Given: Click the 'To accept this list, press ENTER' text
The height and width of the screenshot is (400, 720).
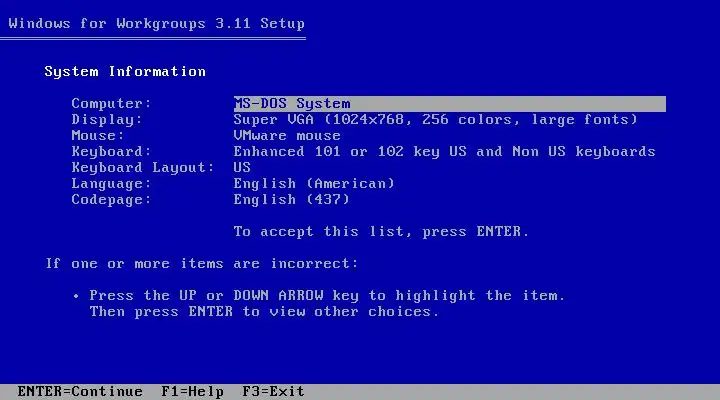Looking at the screenshot, I should (381, 231).
